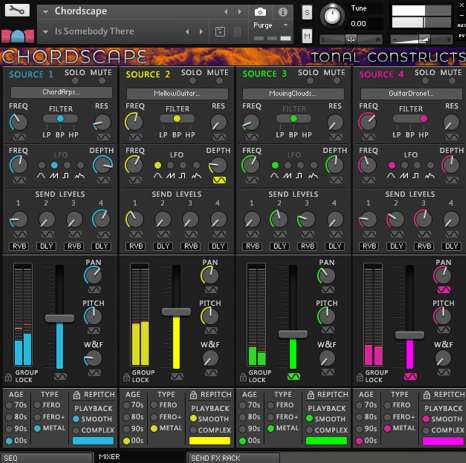This screenshot has width=466, height=463.
Task: Click Source 1 filter FREQ modulation icon
Action: (x=19, y=137)
